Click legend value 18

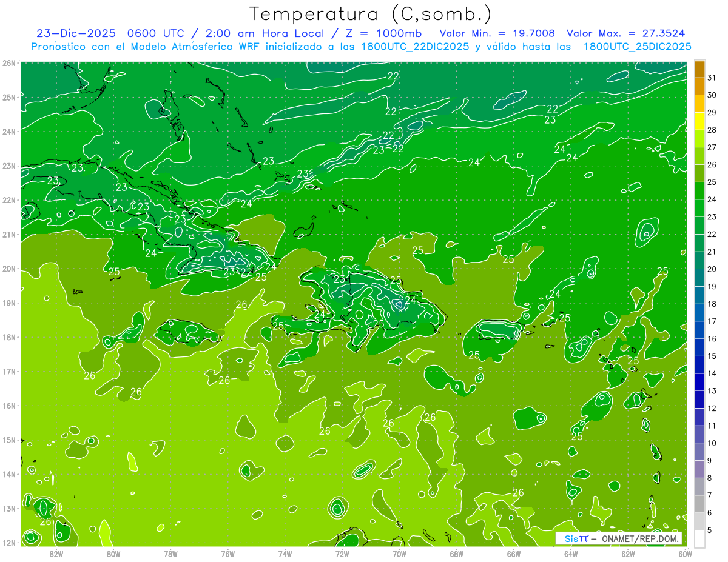712,304
